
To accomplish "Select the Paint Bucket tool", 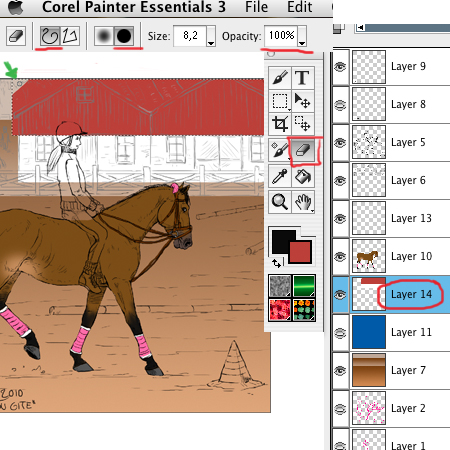I will (303, 176).
